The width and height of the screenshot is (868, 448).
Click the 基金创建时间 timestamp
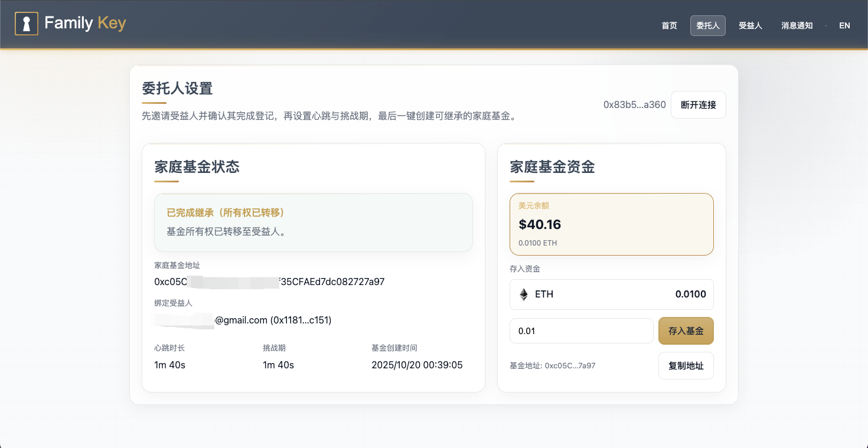click(417, 365)
